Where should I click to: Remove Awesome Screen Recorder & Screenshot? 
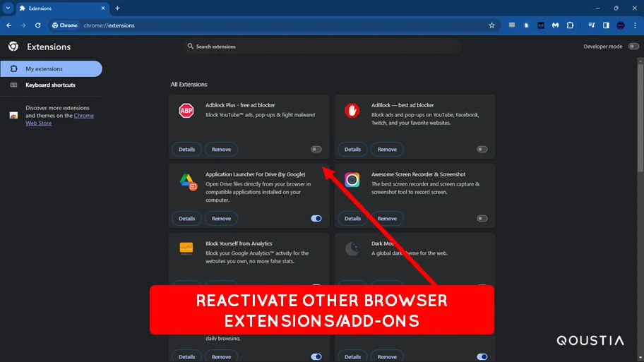(387, 218)
